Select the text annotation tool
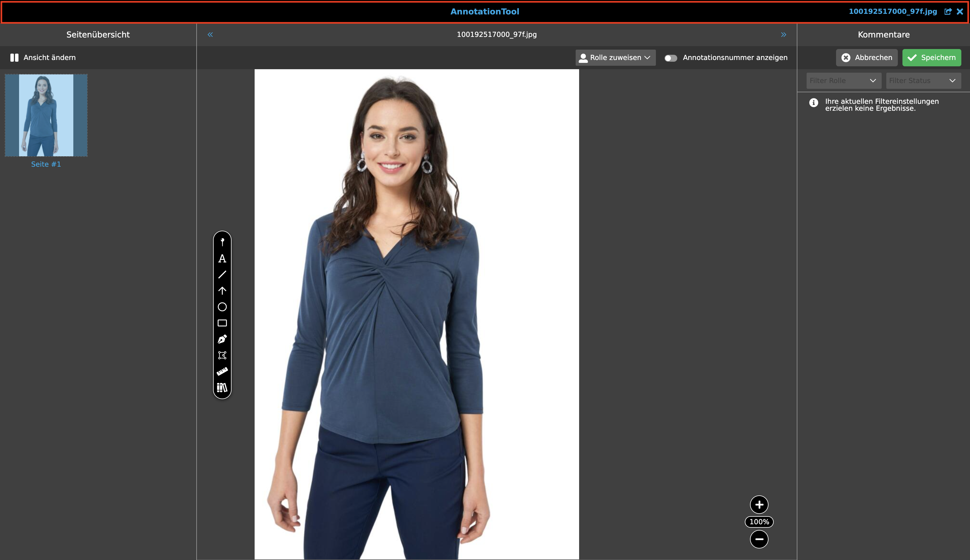 click(222, 258)
